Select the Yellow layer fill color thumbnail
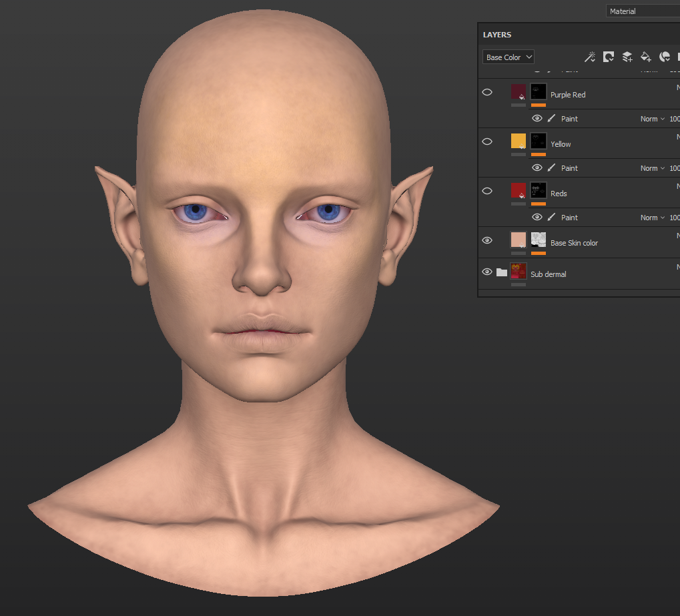This screenshot has height=616, width=680. (519, 141)
